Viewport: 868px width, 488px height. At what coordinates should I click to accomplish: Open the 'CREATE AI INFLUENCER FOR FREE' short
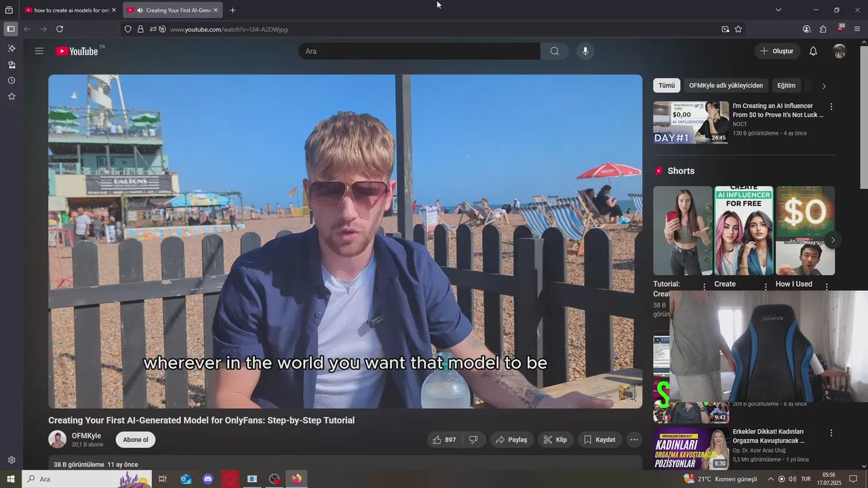pyautogui.click(x=744, y=230)
